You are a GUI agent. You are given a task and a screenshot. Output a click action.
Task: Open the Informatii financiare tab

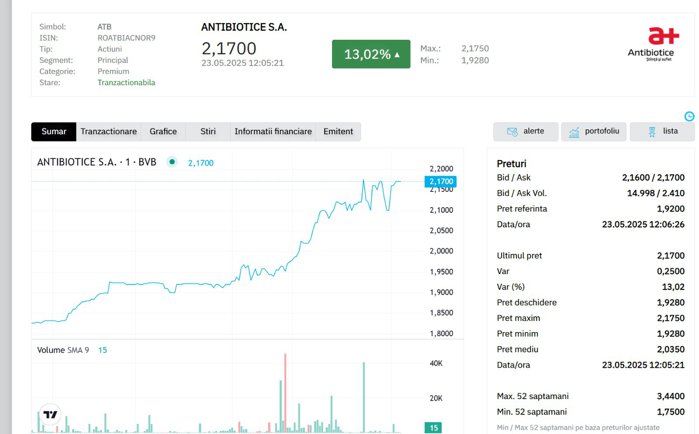coord(273,131)
